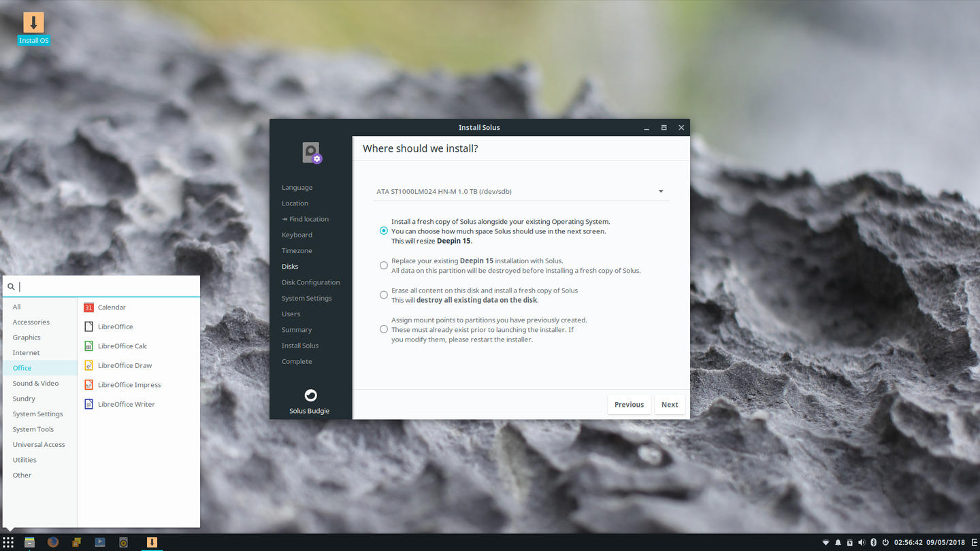The width and height of the screenshot is (980, 551).
Task: Close the Install Solus window
Action: (x=681, y=127)
